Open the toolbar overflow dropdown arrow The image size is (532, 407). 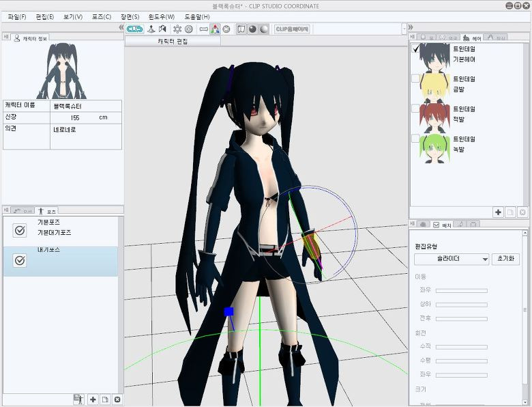click(404, 29)
